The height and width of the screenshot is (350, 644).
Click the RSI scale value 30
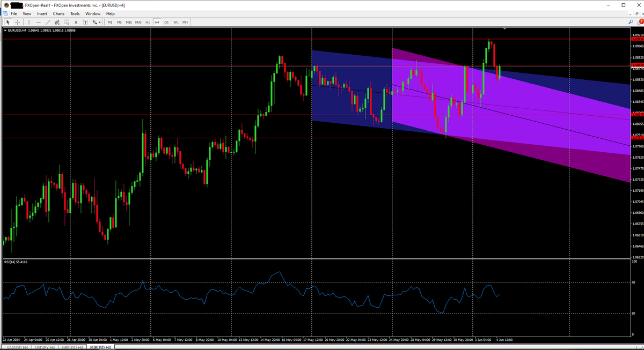(x=634, y=314)
